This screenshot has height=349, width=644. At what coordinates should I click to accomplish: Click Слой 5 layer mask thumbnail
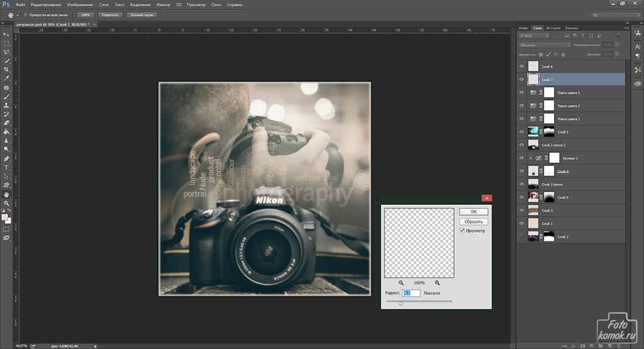pyautogui.click(x=549, y=132)
